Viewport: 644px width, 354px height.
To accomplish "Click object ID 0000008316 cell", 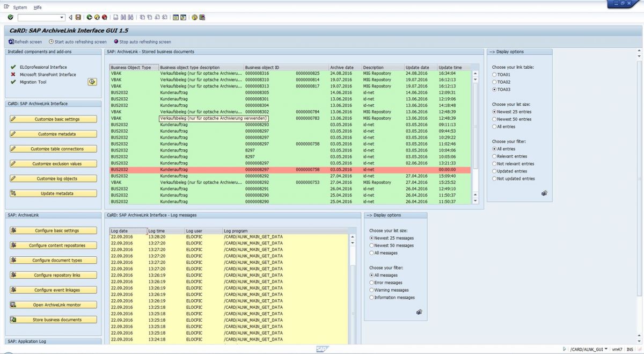I will tap(257, 74).
